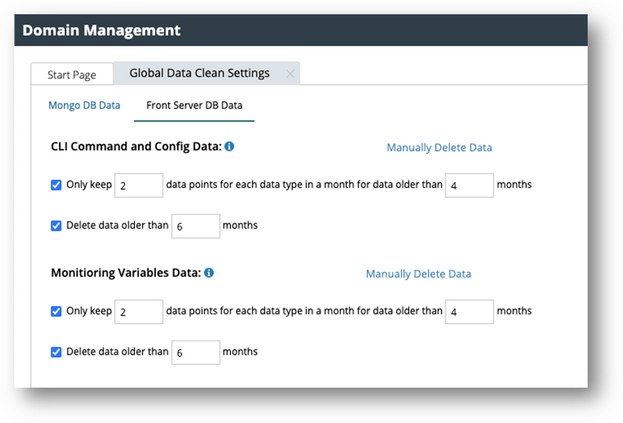Focus CLI delete older than 6 months field

[x=195, y=226]
